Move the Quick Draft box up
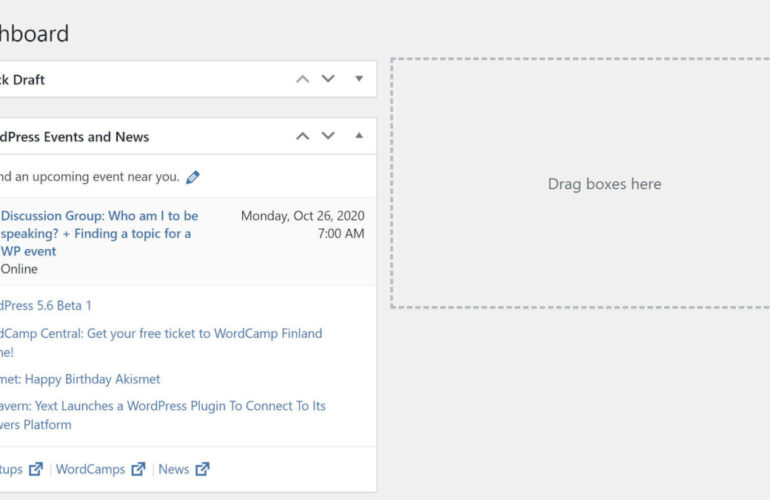Screen dimensions: 770x500 point(303,79)
